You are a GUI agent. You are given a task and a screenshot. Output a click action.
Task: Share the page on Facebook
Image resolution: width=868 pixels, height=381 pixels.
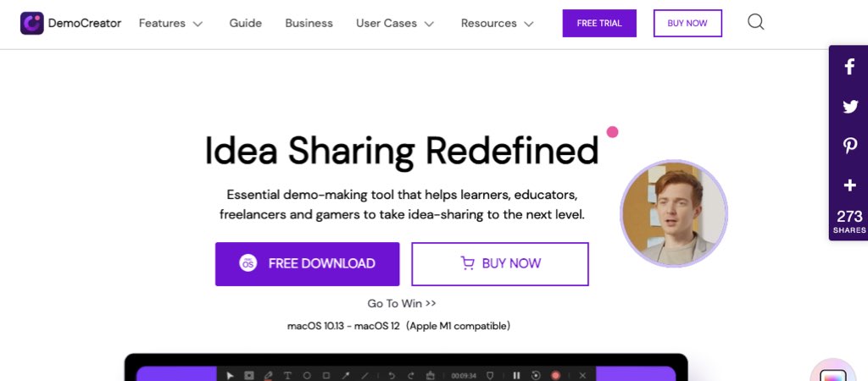[849, 67]
